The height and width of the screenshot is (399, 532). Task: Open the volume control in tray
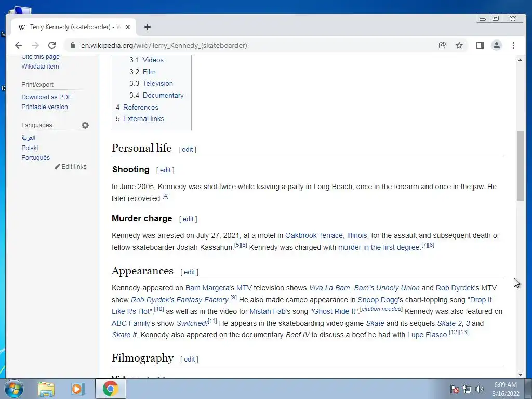click(x=479, y=389)
